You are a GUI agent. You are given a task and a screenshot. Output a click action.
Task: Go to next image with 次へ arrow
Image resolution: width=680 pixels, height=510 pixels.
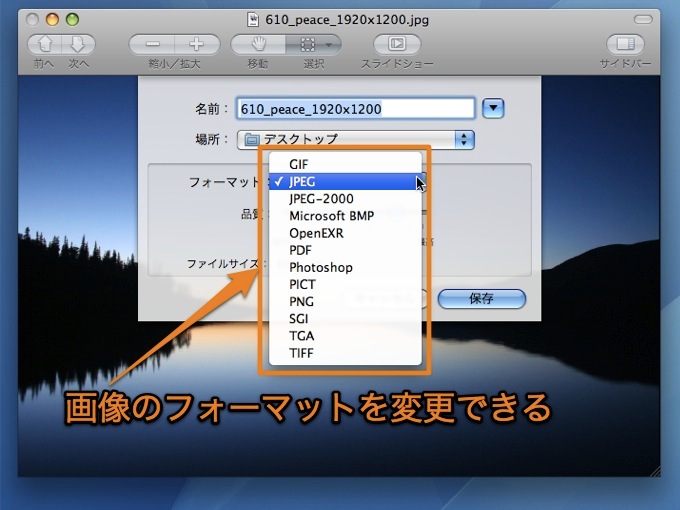(78, 44)
